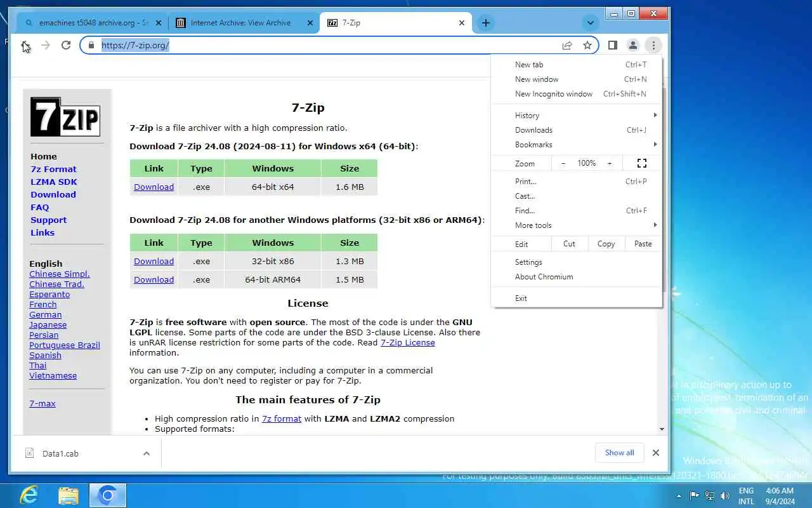This screenshot has height=508, width=812.
Task: Open a new tab with the plus button
Action: click(485, 23)
